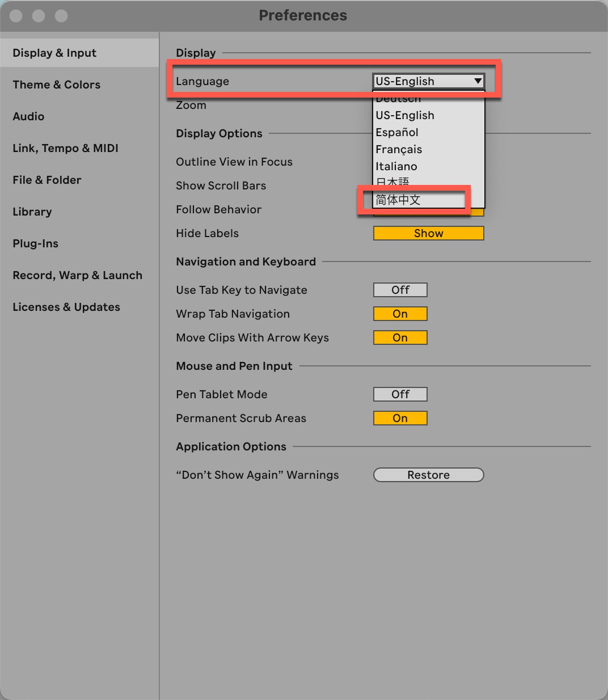Screen dimensions: 608x700
Task: Open Record, Warp & Launch tab
Action: pyautogui.click(x=77, y=275)
